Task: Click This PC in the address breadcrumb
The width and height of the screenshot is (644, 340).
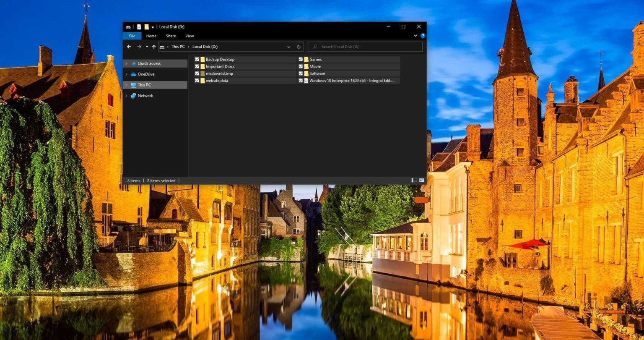Action: click(178, 47)
